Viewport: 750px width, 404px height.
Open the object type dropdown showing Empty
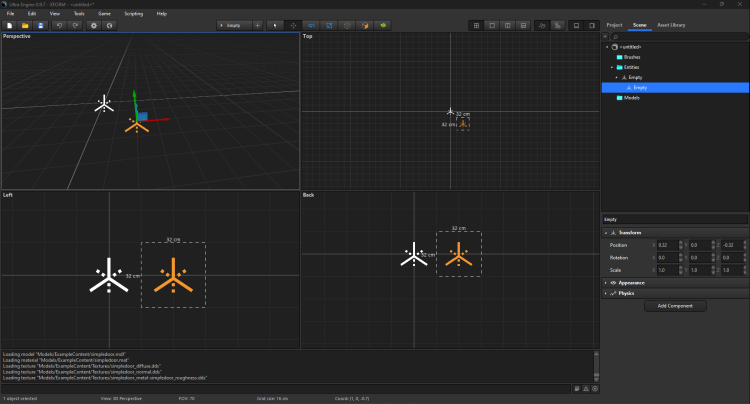point(233,24)
